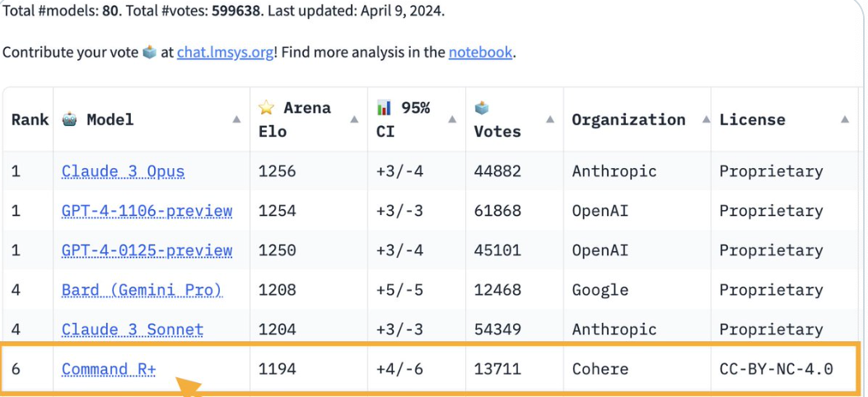Open the GPT-4-1106-preview model link
Viewport: 868px width, 397px height.
tap(147, 212)
